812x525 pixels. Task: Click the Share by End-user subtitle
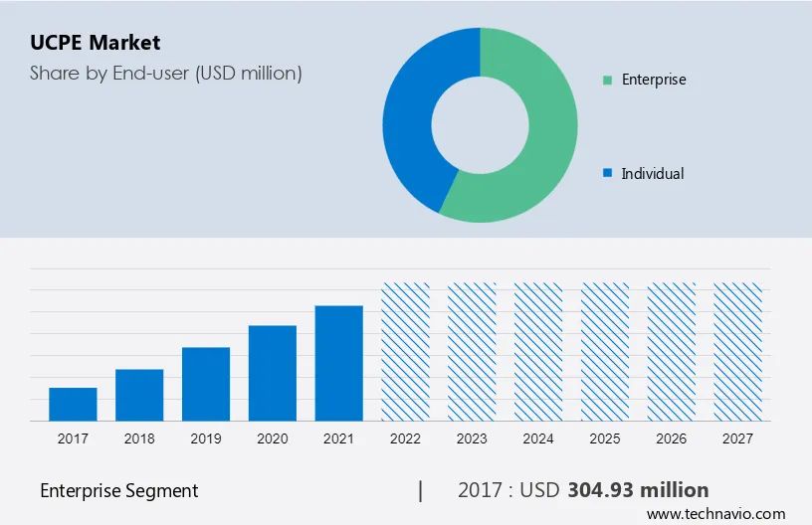pos(166,73)
